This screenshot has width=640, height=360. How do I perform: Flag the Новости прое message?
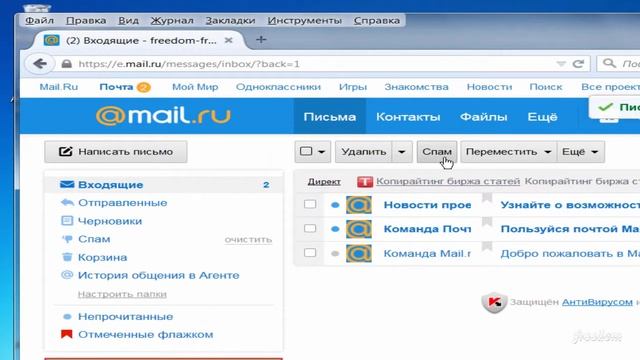pyautogui.click(x=487, y=198)
